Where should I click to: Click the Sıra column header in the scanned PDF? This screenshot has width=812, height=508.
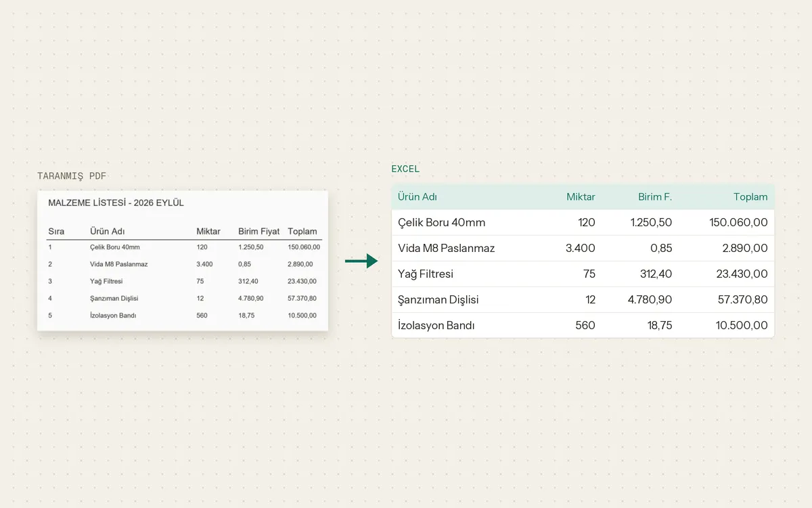point(56,231)
